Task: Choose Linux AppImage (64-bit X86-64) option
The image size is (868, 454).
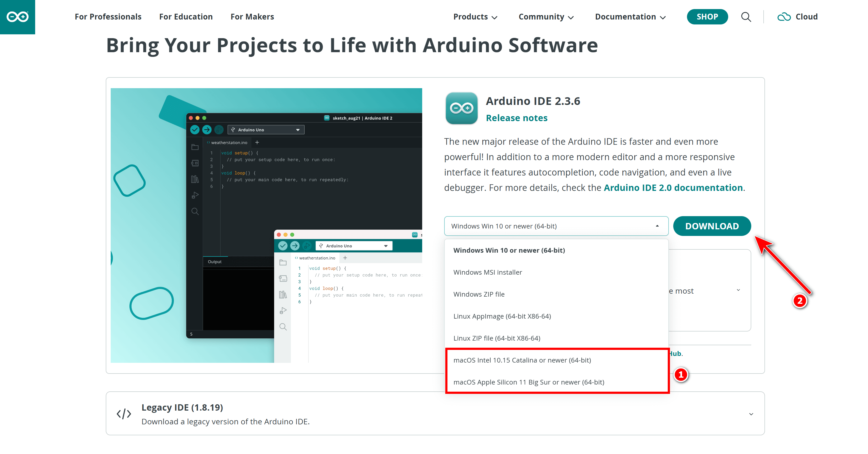Action: (x=502, y=316)
